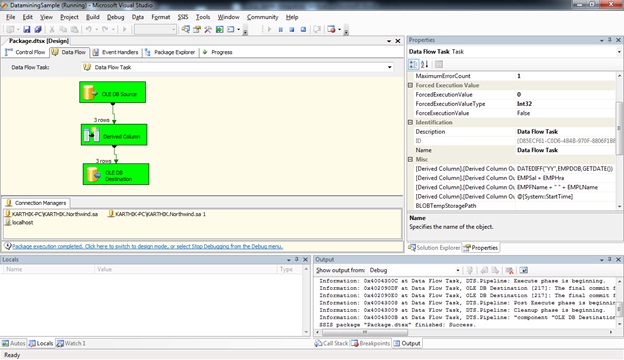Select the OLE DB Destination component
The image size is (624, 360).
click(116, 174)
